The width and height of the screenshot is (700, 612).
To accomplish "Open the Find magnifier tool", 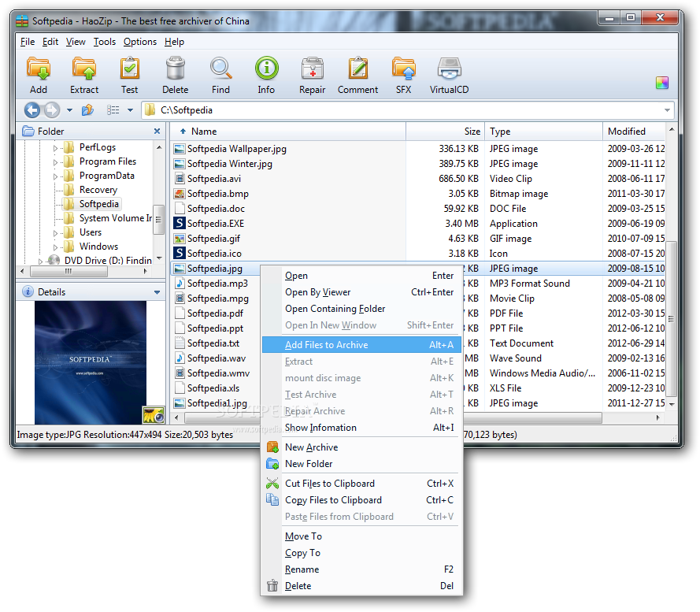I will (220, 69).
